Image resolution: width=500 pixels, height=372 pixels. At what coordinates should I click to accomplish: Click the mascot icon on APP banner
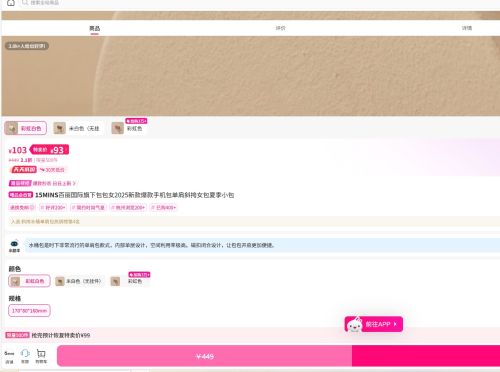(355, 324)
